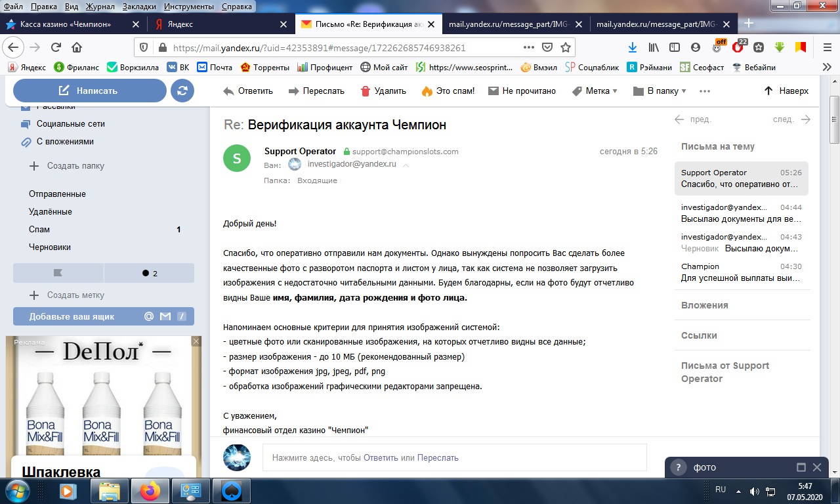Go to previous message arrow пред.
840x504 pixels.
pos(694,119)
